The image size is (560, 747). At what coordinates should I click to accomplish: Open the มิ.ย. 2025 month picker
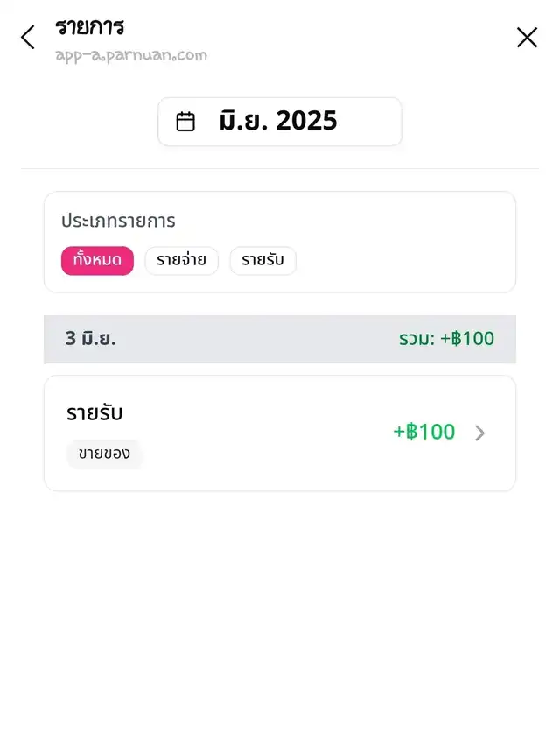tap(279, 122)
